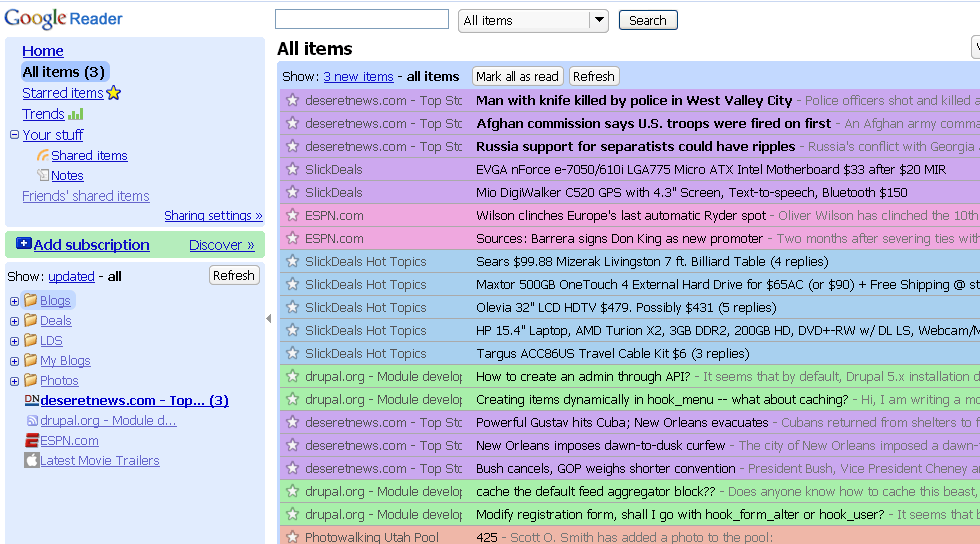Image resolution: width=980 pixels, height=544 pixels.
Task: Show only updated subscriptions
Action: tap(71, 276)
